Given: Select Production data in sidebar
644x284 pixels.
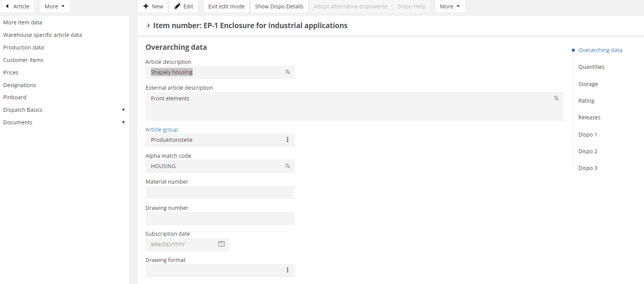Looking at the screenshot, I should pos(24,48).
